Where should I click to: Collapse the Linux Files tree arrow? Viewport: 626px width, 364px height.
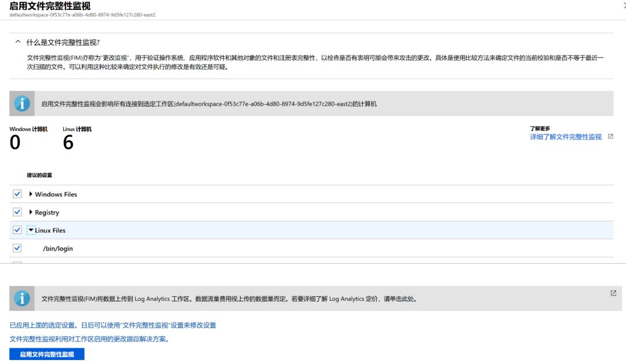[x=31, y=230]
